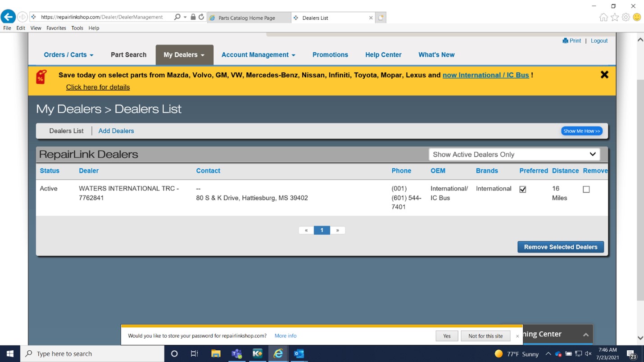Open the Promotions page
This screenshot has width=644, height=362.
(330, 54)
